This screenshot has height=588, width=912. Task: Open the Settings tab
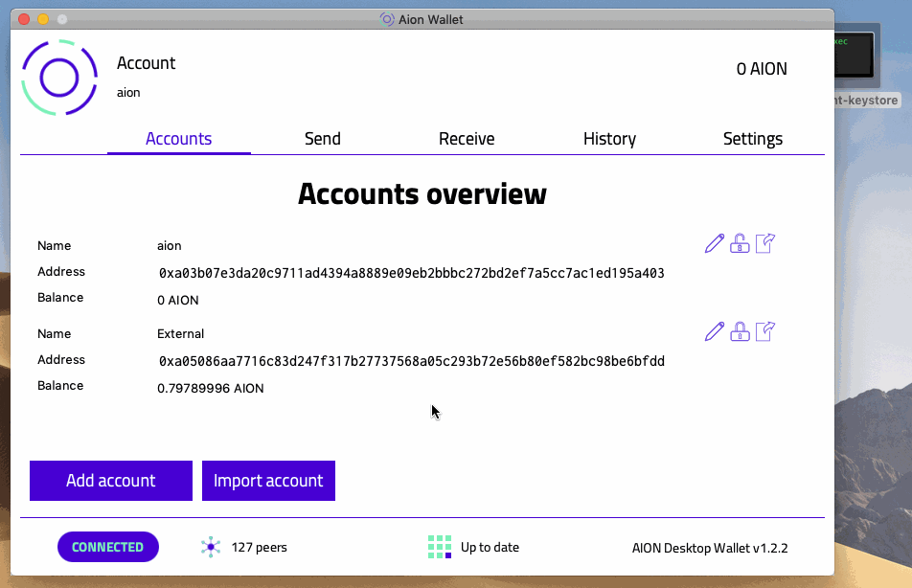[753, 139]
